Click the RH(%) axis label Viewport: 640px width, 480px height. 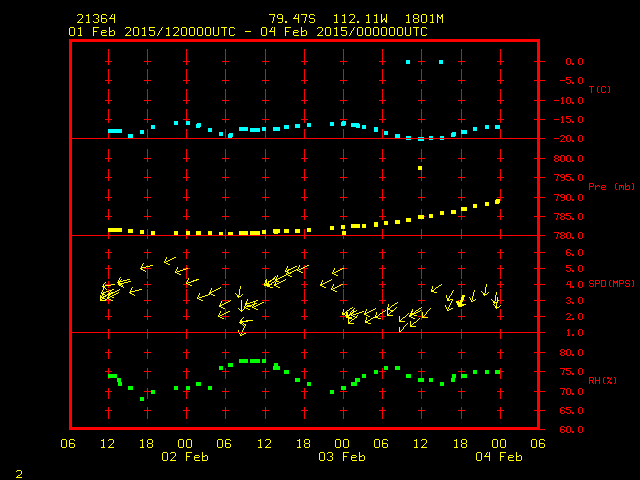(x=602, y=380)
